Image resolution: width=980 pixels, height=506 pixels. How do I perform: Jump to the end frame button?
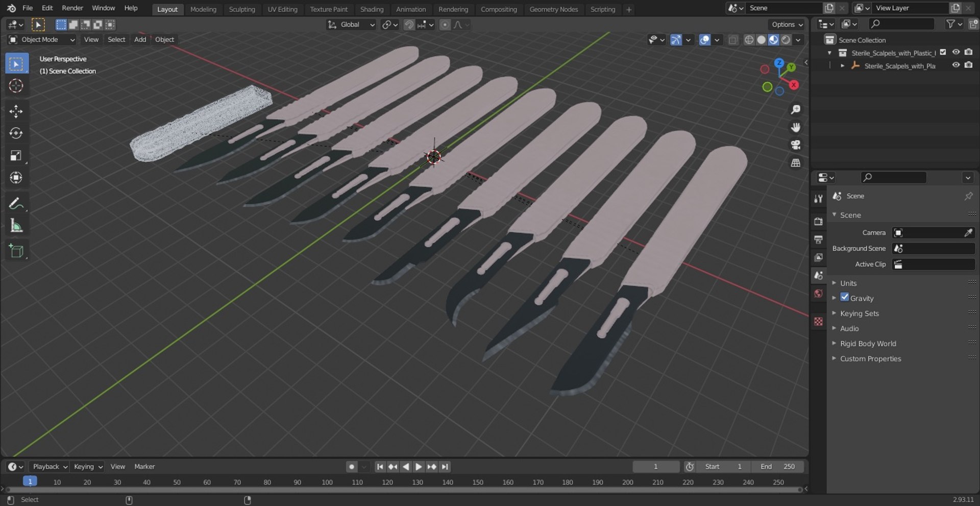445,466
